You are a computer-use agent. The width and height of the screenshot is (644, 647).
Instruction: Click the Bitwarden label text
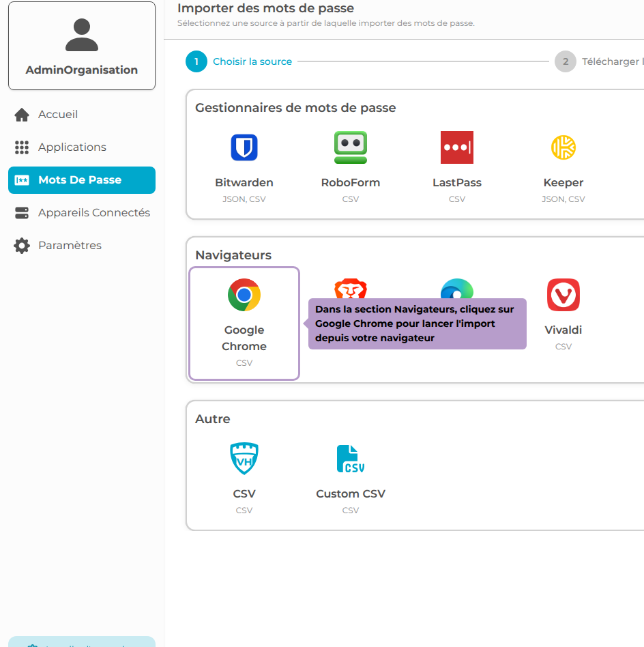(244, 182)
